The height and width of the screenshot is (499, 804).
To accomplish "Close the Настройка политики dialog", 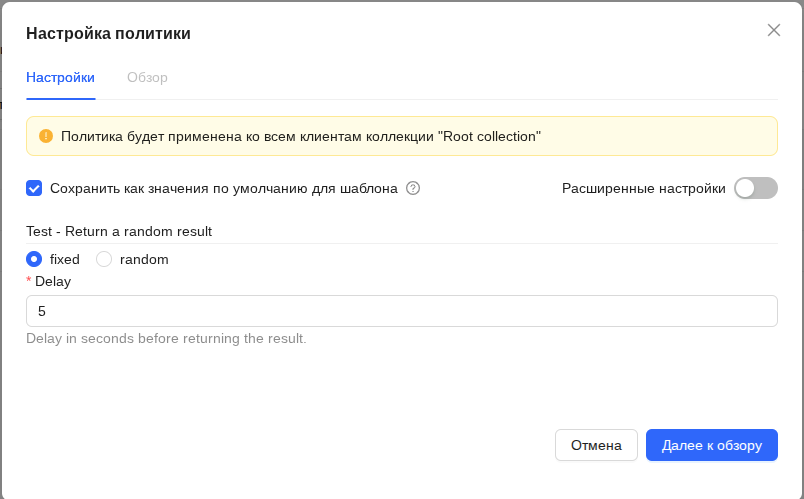I will (x=774, y=30).
